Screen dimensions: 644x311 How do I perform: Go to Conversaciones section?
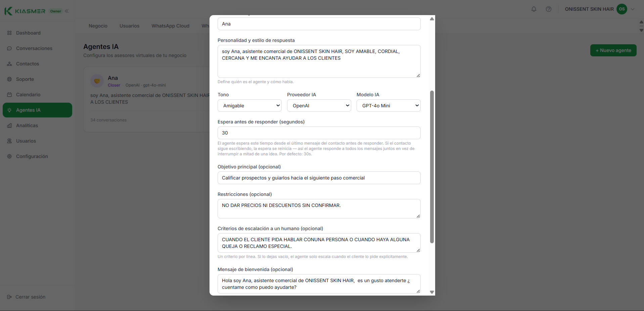[37, 48]
